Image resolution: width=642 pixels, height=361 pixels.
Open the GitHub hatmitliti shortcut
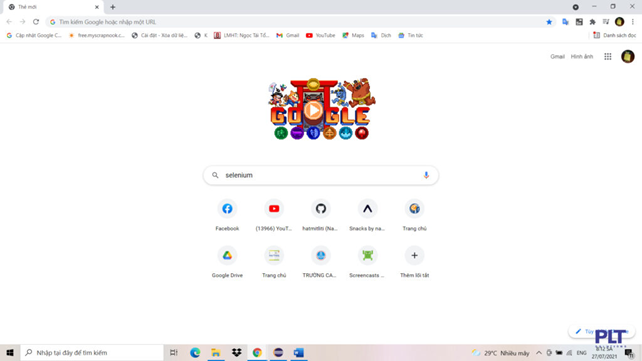tap(321, 215)
